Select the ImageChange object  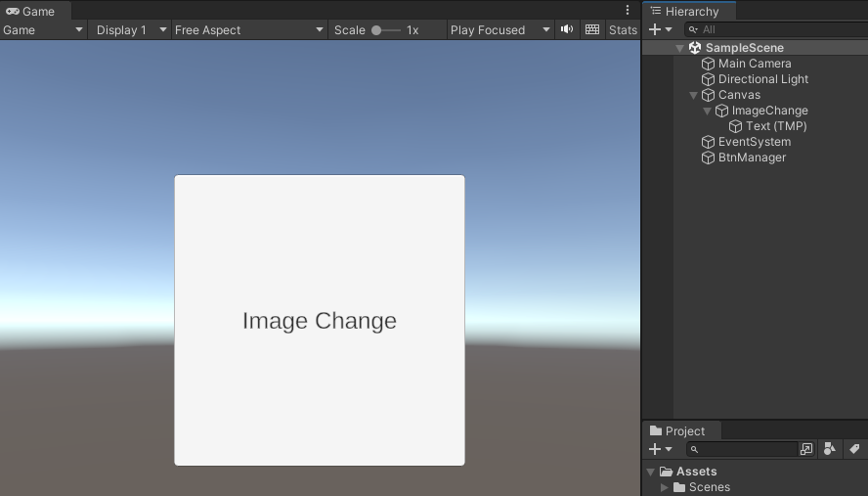[x=769, y=111]
